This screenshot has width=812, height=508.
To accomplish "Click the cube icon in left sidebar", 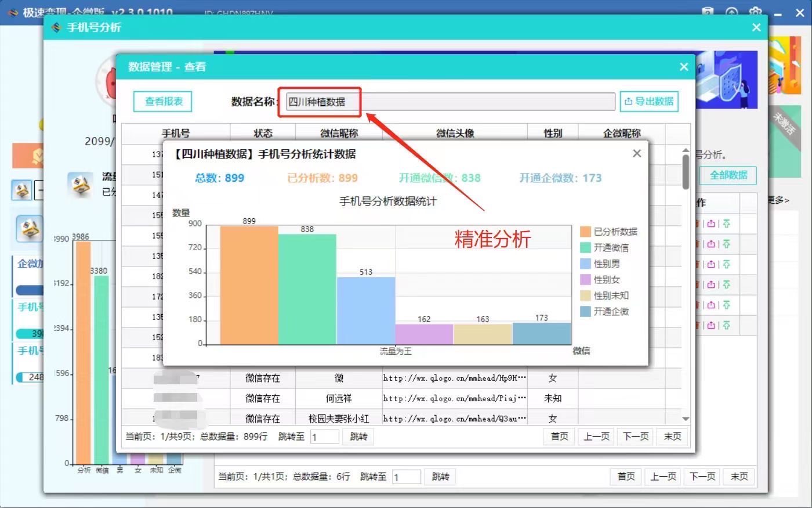I will 29,229.
